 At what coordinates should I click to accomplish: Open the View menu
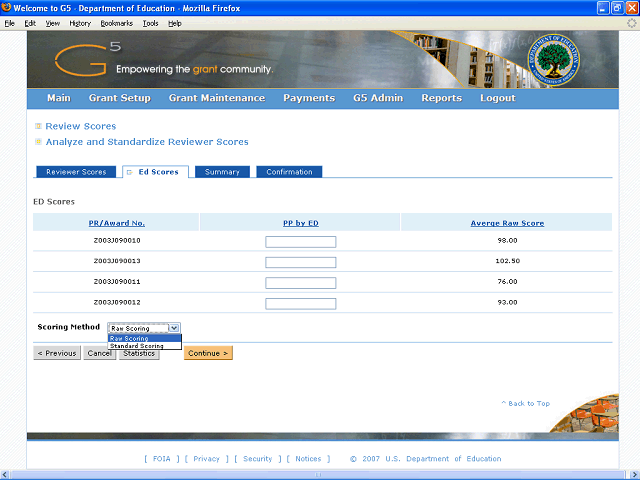pyautogui.click(x=53, y=23)
